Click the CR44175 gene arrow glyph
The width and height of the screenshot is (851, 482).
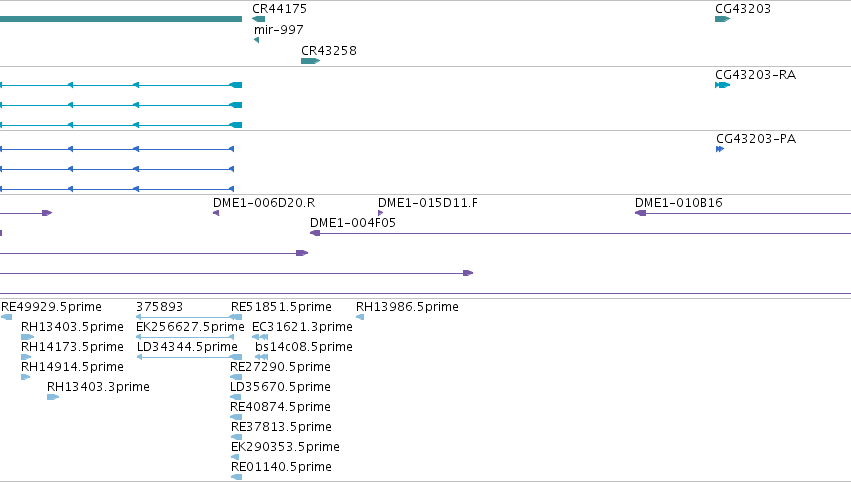pyautogui.click(x=258, y=19)
